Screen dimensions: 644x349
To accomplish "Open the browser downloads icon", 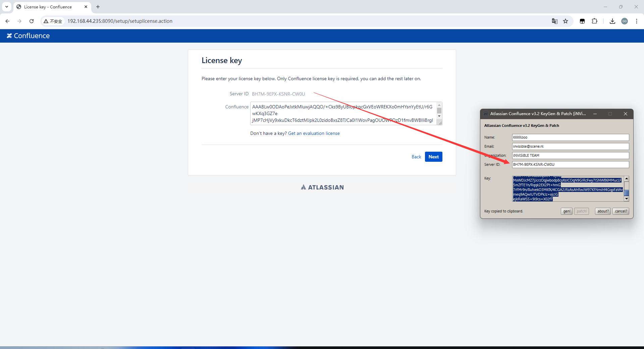I will 612,21.
